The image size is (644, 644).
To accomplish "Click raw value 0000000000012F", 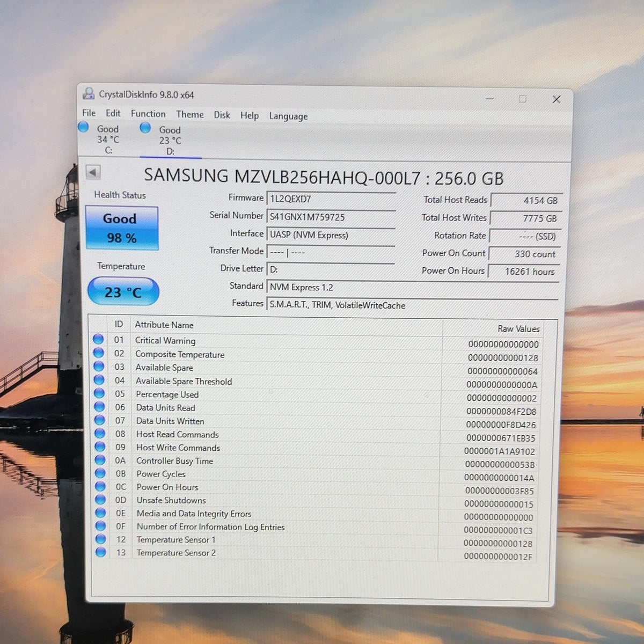I will coord(499,557).
